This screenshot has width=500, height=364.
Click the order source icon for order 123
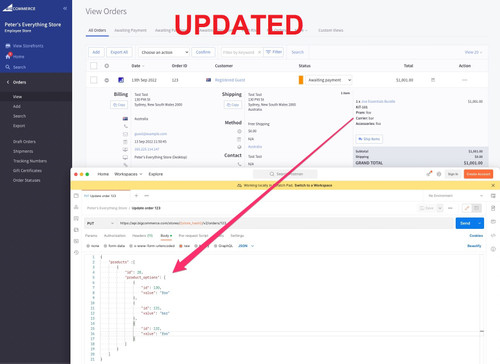(121, 80)
